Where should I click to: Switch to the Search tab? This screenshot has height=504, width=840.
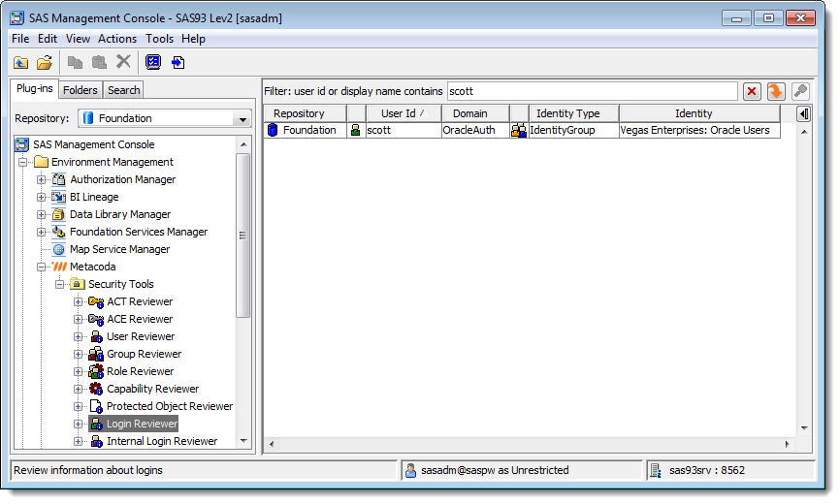[x=124, y=90]
